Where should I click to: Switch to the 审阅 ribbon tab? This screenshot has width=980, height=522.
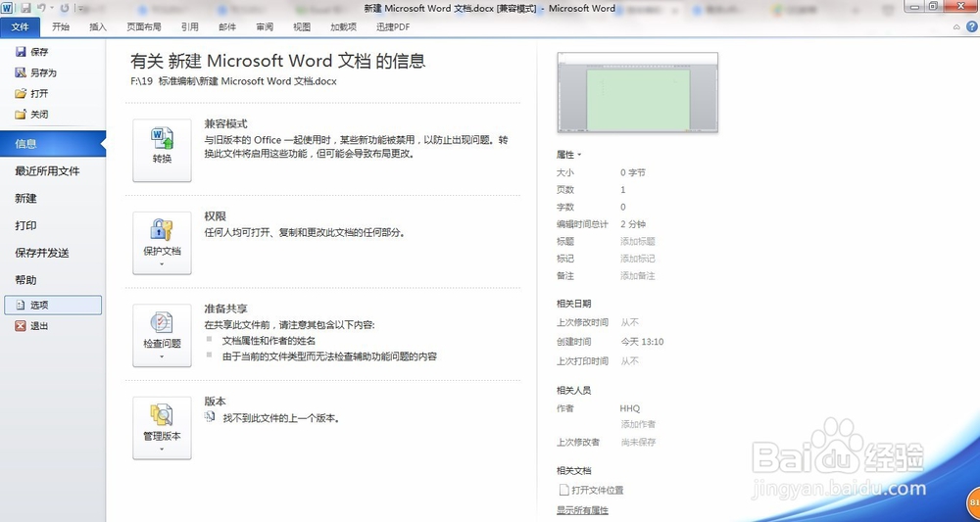pos(265,26)
